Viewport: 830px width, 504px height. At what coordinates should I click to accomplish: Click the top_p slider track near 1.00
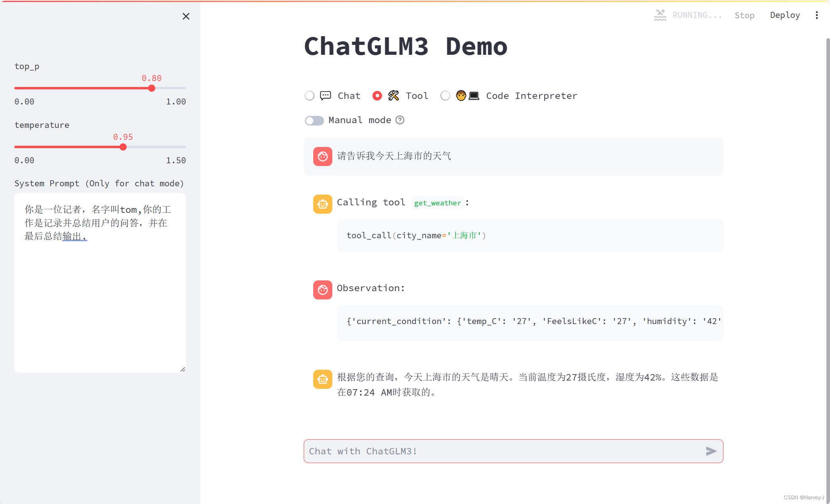[x=184, y=88]
